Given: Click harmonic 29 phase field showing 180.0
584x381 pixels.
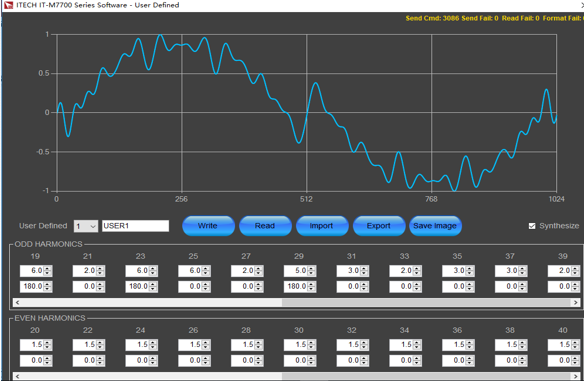Looking at the screenshot, I should 296,286.
